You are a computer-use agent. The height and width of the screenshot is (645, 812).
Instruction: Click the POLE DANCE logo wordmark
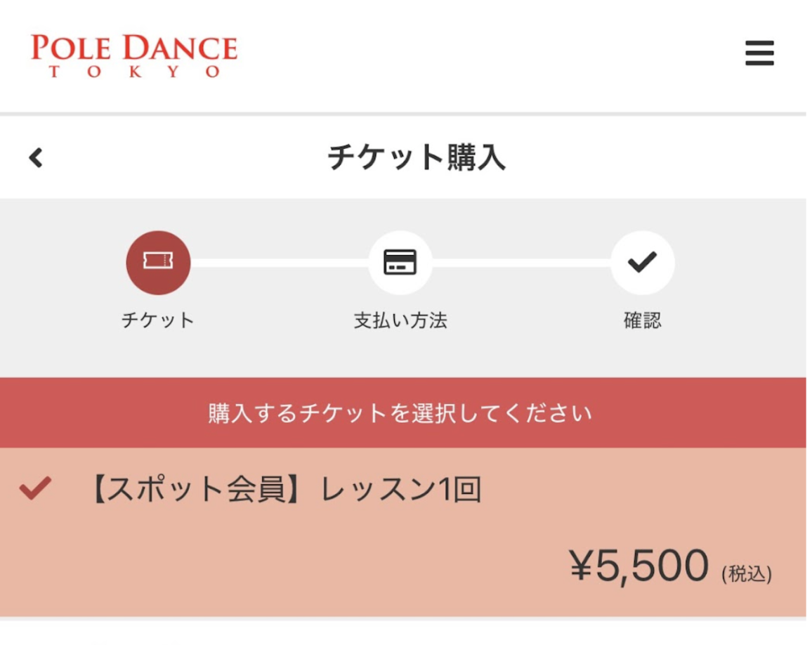click(134, 48)
